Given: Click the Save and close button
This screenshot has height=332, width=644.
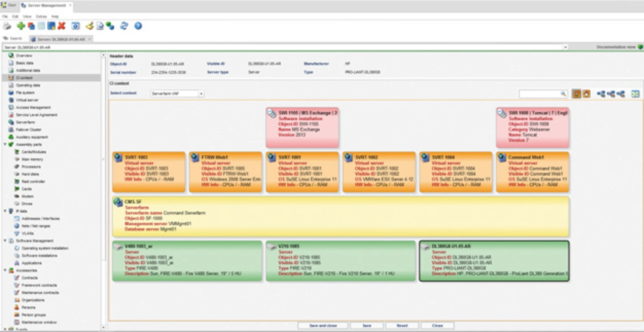Looking at the screenshot, I should click(323, 325).
